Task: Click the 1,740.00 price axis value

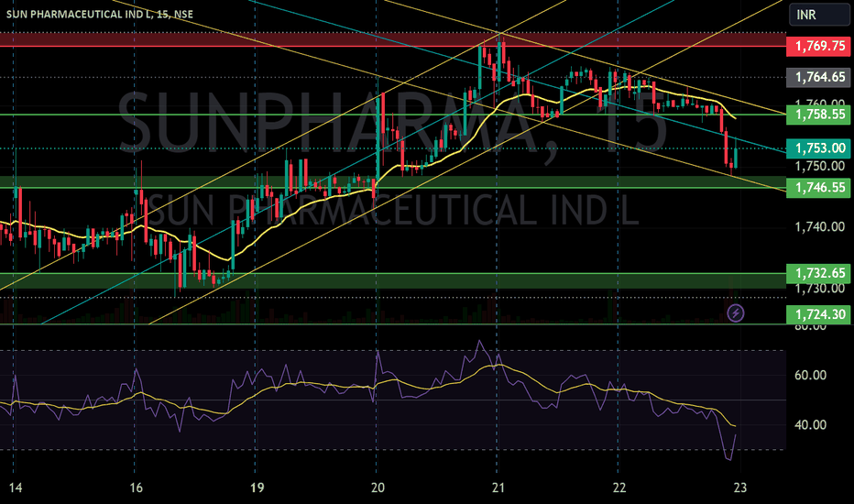Action: point(820,226)
